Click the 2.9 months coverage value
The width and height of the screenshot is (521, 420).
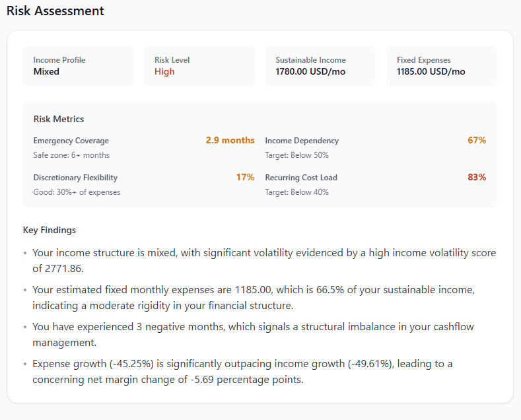coord(230,141)
